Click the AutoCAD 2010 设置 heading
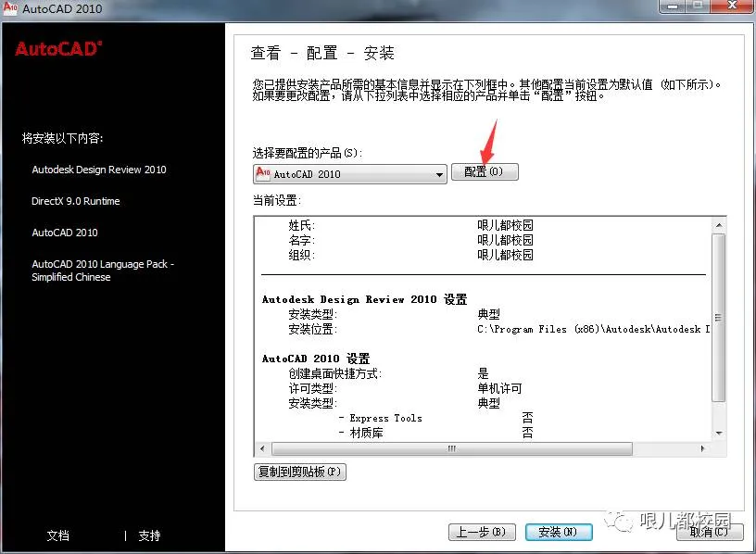This screenshot has width=756, height=554. 316,359
